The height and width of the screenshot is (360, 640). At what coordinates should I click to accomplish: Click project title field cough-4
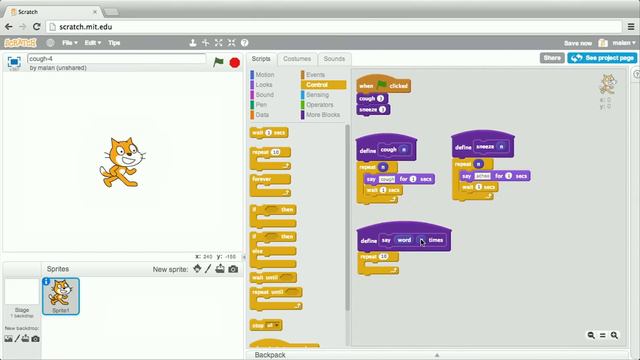click(116, 59)
